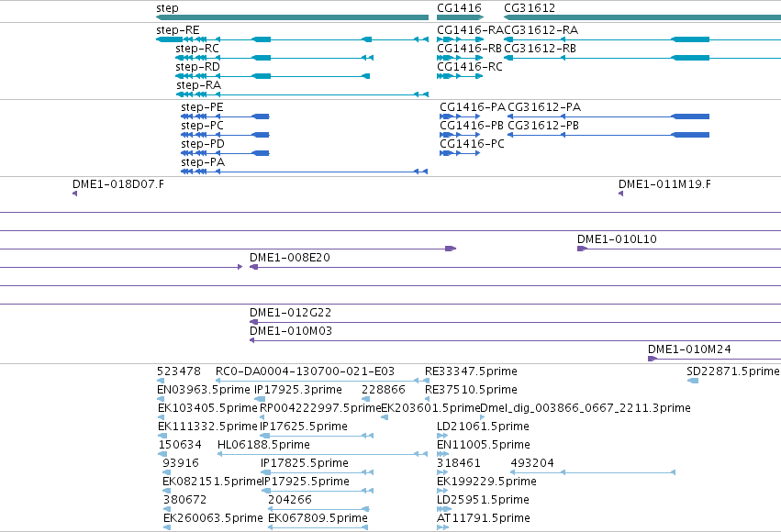Open EST IP17625.5prime
The height and width of the screenshot is (532, 781).
pos(304,427)
